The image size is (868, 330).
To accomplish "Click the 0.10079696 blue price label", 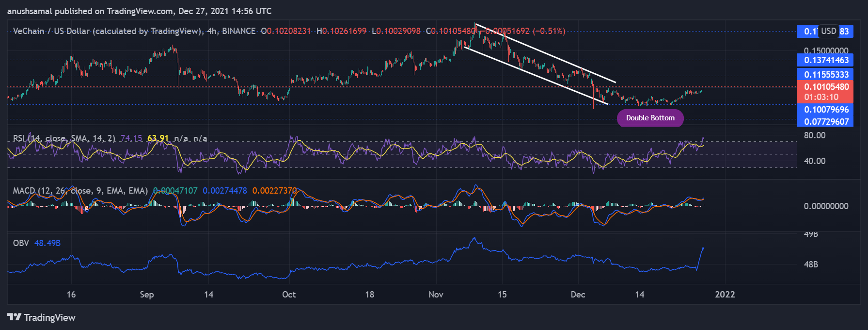I will click(826, 110).
